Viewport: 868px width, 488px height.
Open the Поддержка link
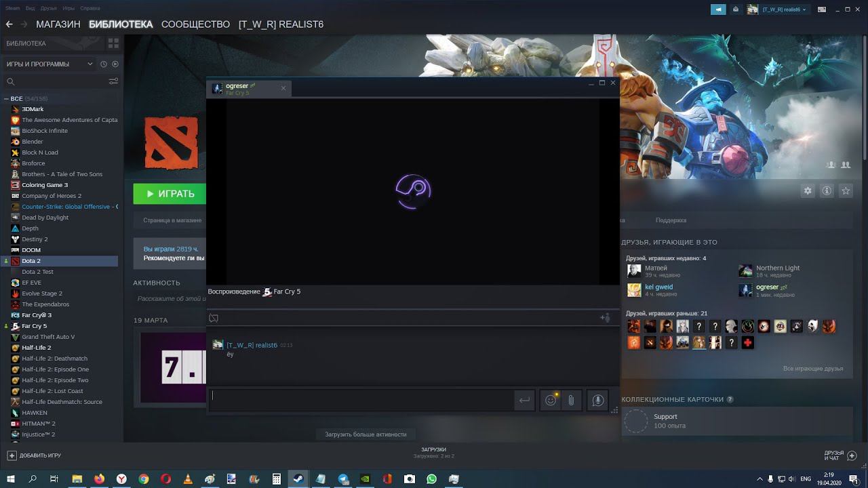(671, 220)
